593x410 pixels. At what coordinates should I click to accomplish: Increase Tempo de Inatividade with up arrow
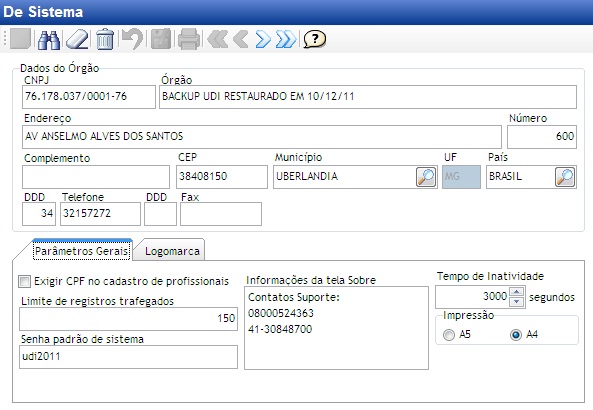[x=517, y=292]
